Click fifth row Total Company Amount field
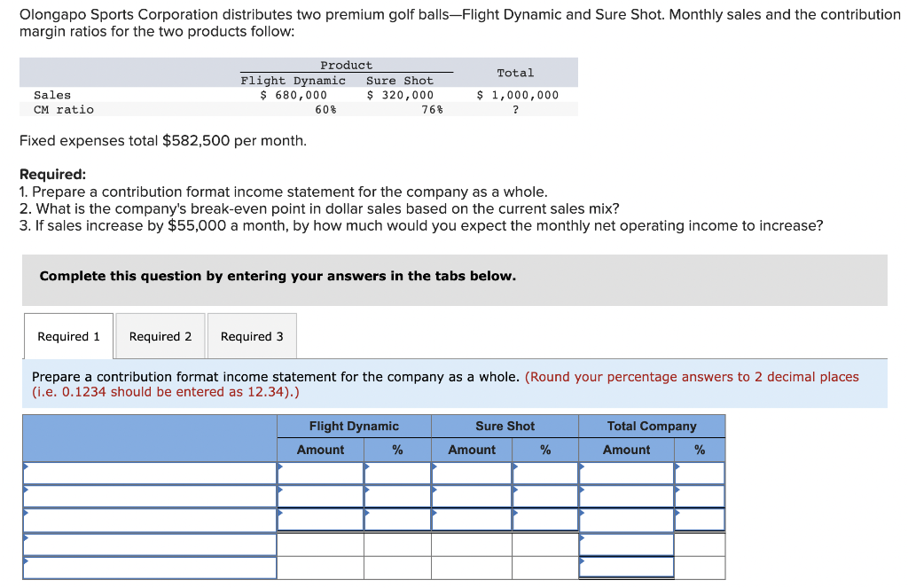This screenshot has height=588, width=908. pos(627,568)
